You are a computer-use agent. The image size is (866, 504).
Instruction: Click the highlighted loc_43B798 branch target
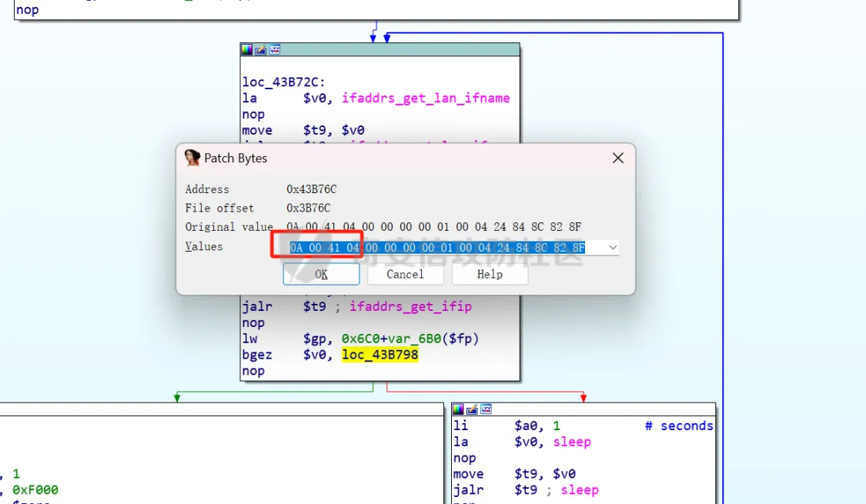380,355
